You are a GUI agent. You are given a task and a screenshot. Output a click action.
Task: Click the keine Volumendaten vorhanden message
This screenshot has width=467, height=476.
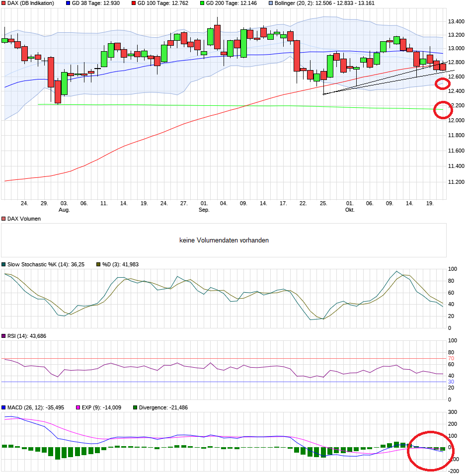tap(224, 240)
